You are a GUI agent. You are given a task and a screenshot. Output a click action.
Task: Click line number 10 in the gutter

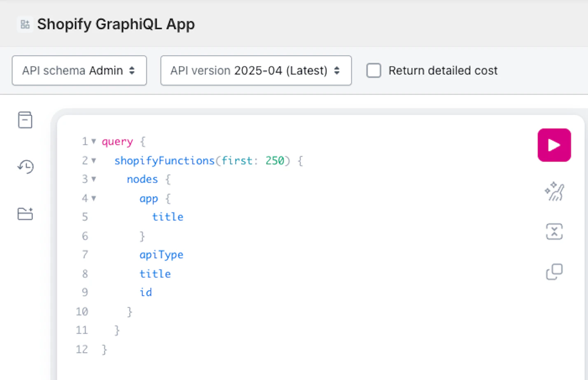(x=82, y=312)
